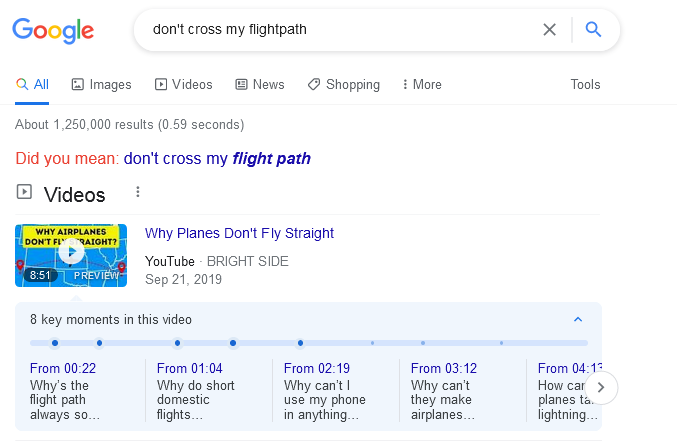
Task: Open the Images search tab
Action: pos(102,85)
